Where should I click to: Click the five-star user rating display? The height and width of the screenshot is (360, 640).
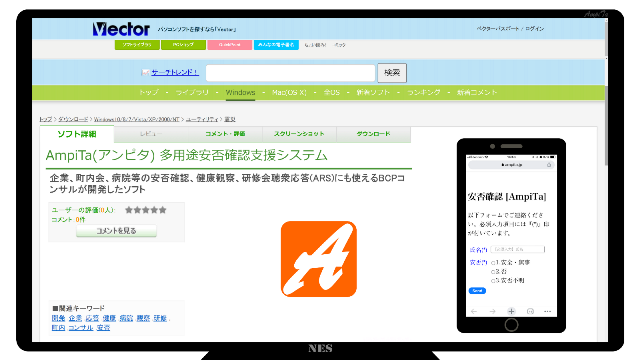point(146,210)
